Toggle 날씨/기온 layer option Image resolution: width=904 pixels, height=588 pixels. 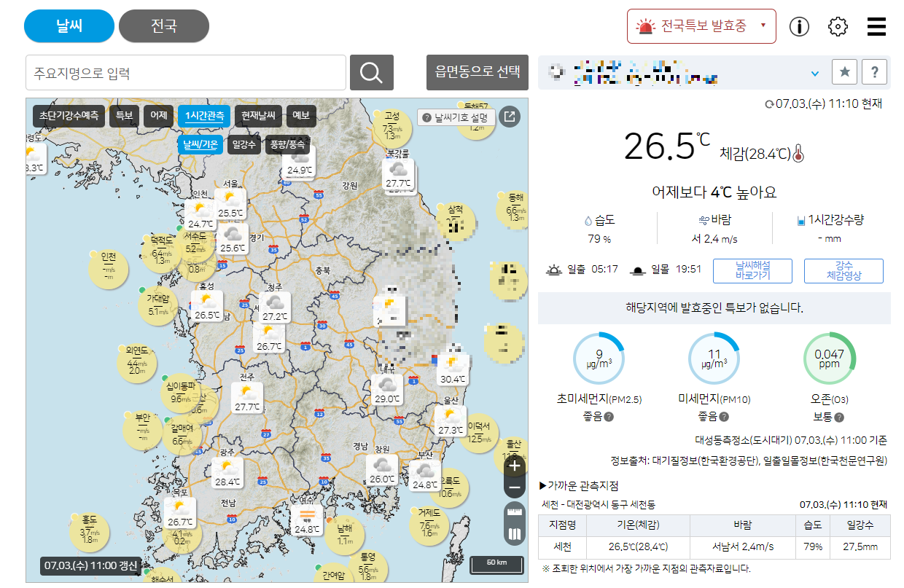[x=200, y=145]
